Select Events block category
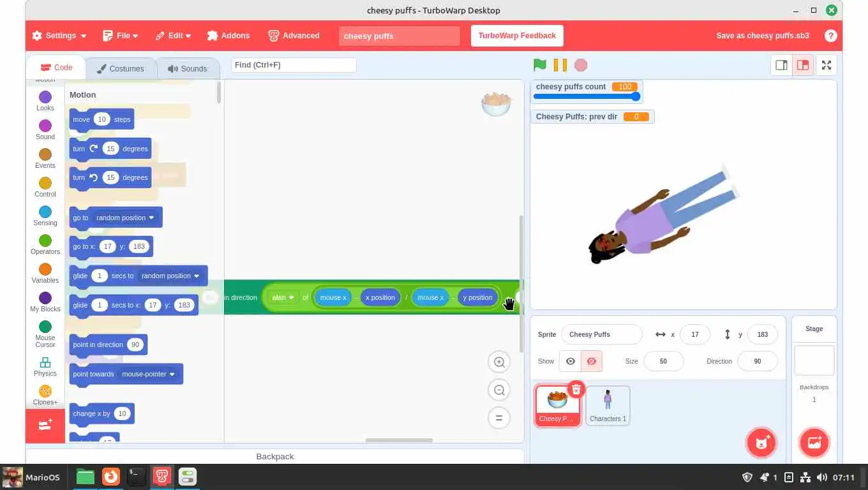This screenshot has height=490, width=868. pos(45,158)
